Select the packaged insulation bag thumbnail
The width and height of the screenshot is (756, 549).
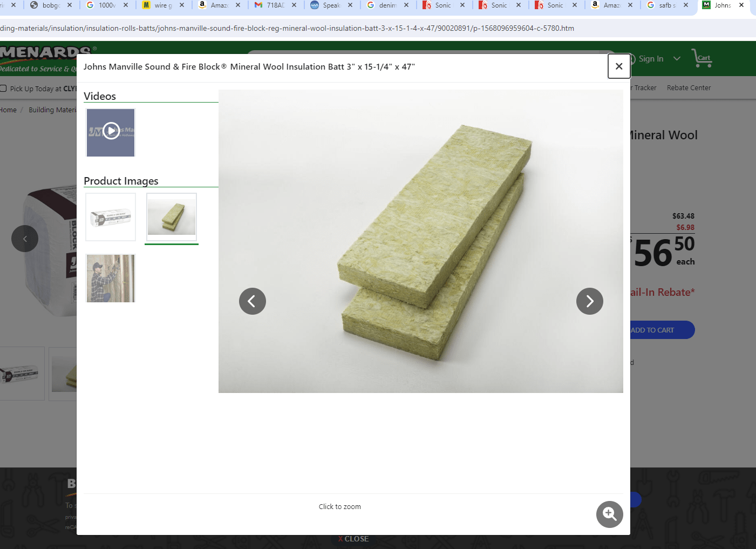coord(111,217)
